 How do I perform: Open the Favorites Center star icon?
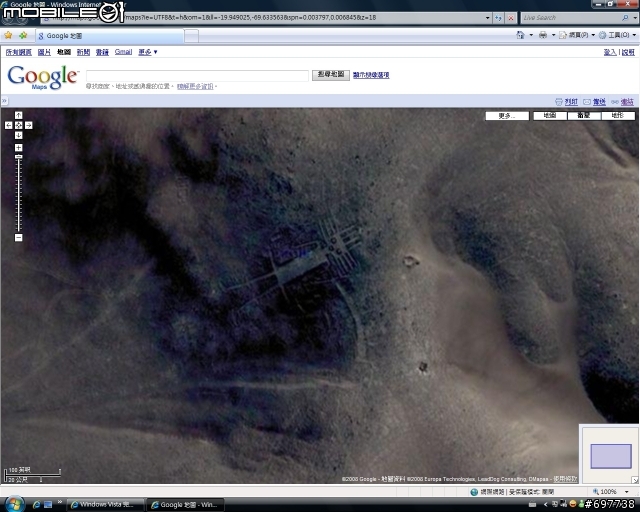point(8,36)
